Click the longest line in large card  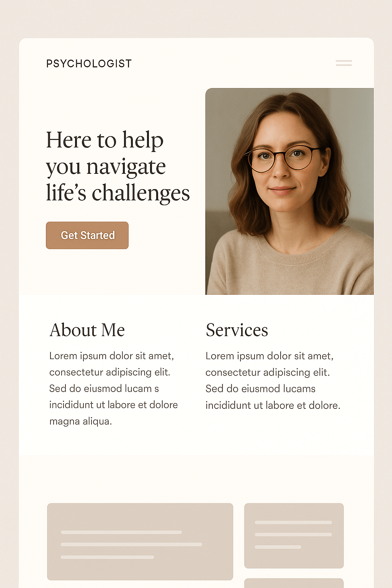point(131,544)
